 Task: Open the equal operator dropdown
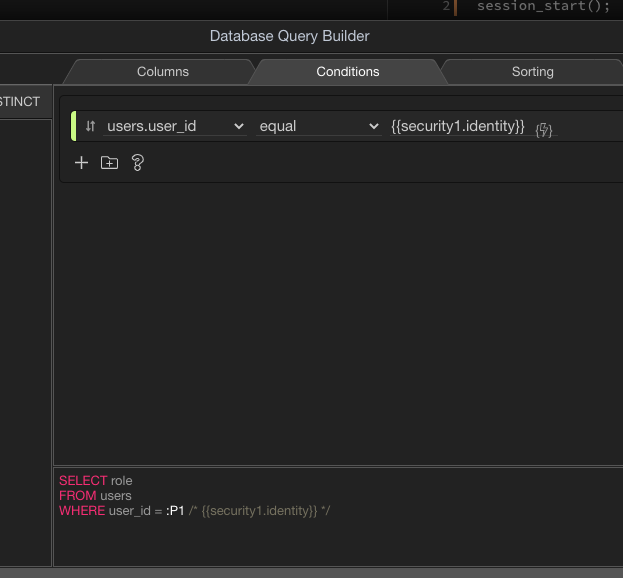click(x=319, y=127)
